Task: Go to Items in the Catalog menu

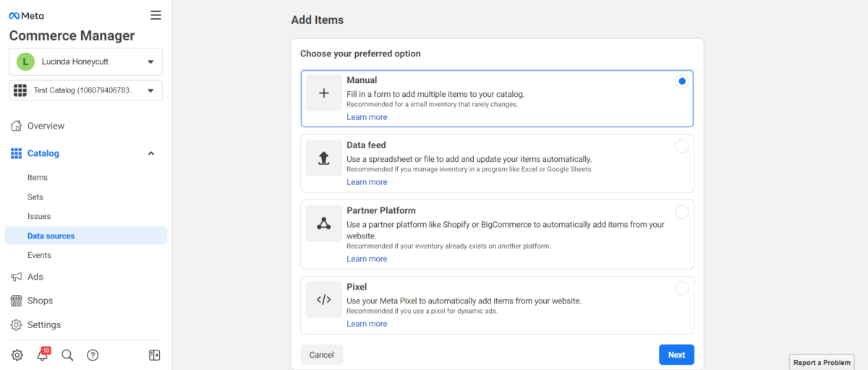Action: tap(38, 178)
